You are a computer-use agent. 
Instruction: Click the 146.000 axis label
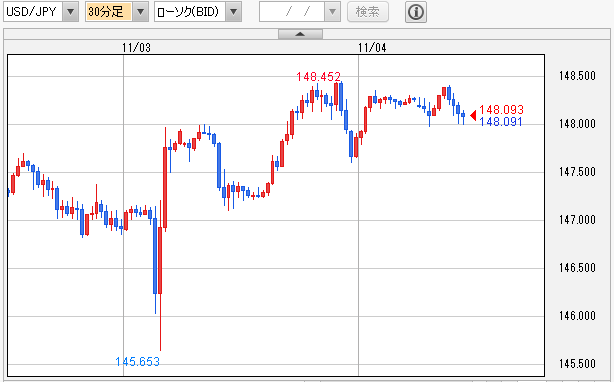[577, 315]
